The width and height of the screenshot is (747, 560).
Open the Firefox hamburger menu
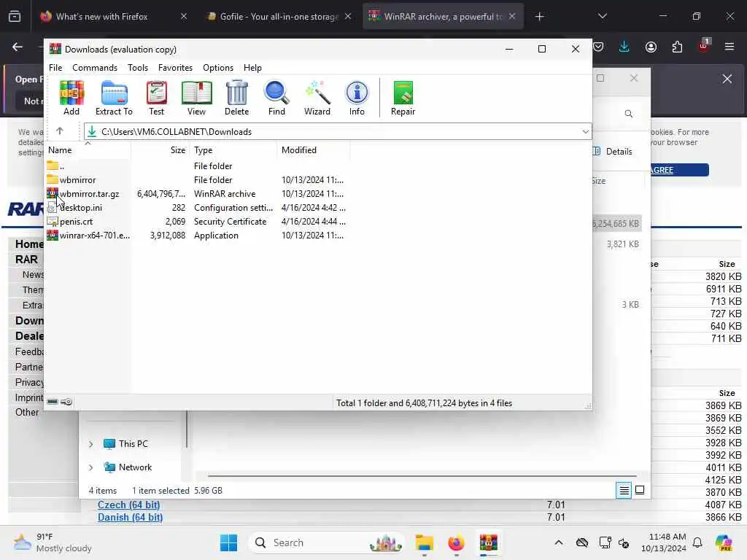click(729, 47)
